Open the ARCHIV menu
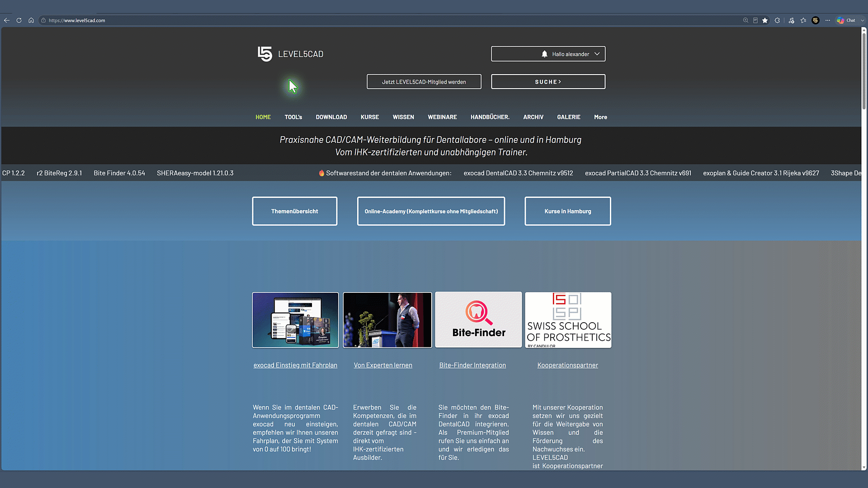This screenshot has height=488, width=868. (533, 117)
